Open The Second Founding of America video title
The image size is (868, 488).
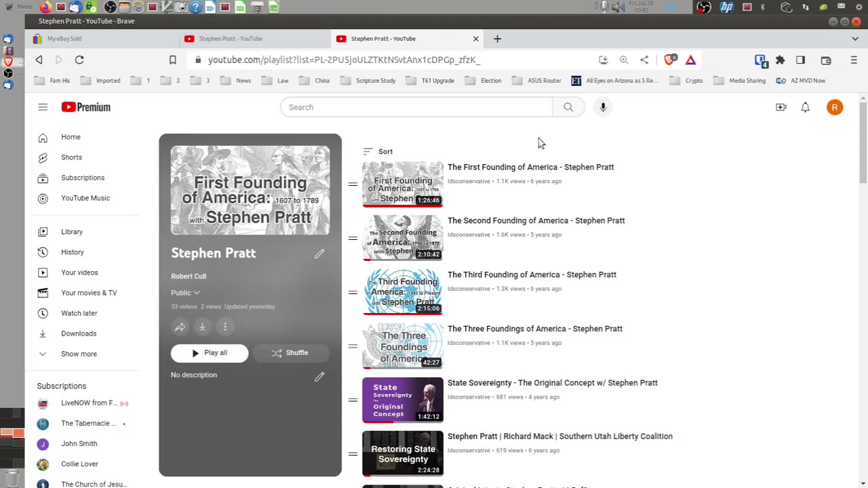coord(536,221)
